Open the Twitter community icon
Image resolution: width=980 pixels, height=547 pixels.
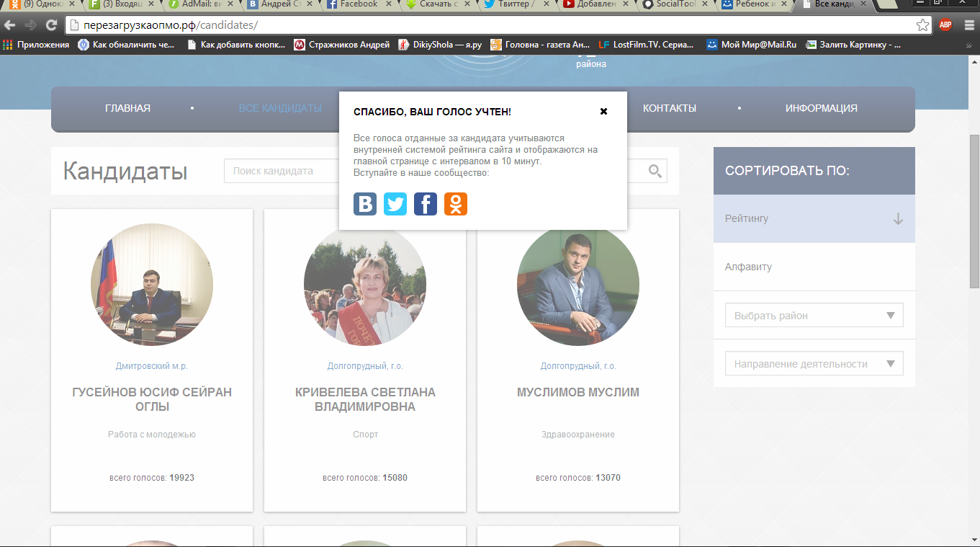point(395,204)
